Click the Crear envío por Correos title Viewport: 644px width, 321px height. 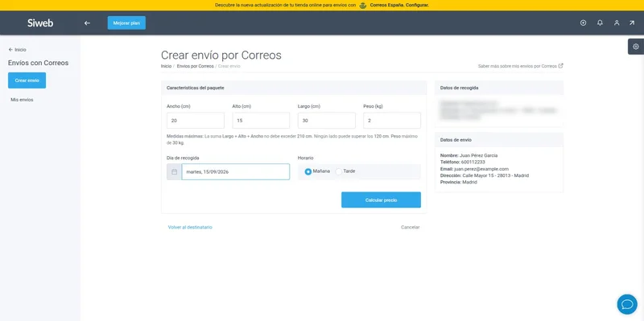tap(221, 56)
